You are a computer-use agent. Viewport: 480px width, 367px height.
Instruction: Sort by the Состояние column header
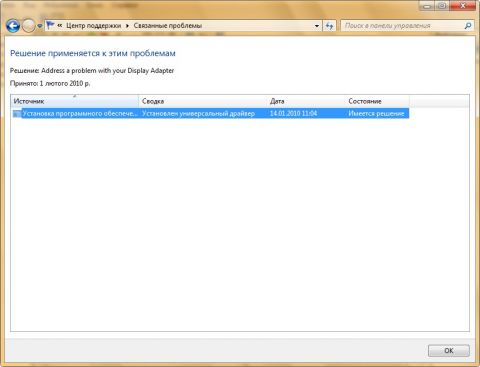[x=377, y=101]
